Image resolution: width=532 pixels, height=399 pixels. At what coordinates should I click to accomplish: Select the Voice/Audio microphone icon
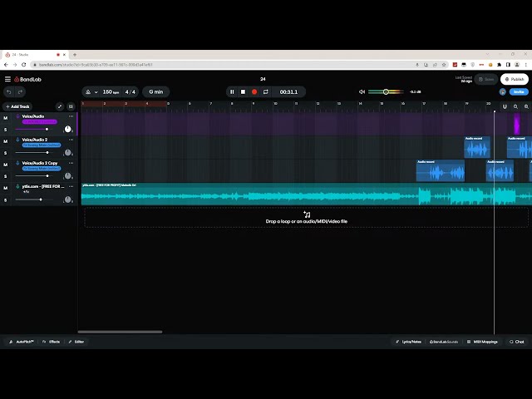[17, 116]
